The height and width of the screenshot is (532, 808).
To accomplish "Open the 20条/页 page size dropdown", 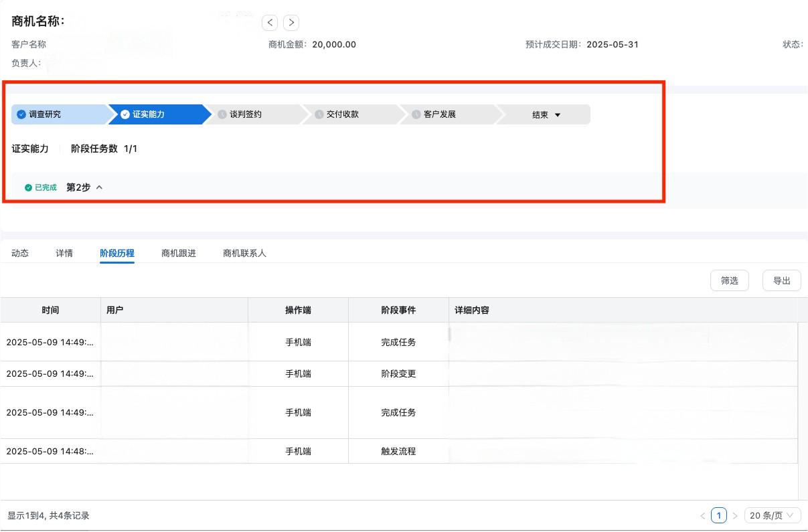I will coord(772,515).
